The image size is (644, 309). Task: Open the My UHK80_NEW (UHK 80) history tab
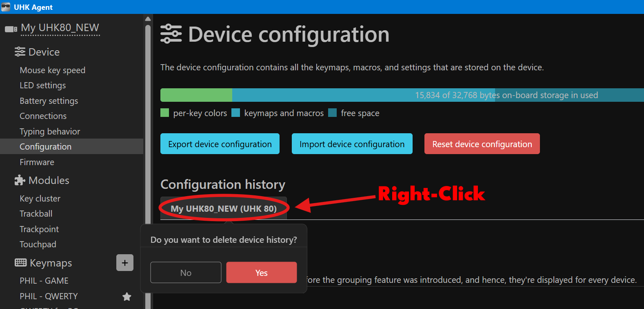(224, 208)
